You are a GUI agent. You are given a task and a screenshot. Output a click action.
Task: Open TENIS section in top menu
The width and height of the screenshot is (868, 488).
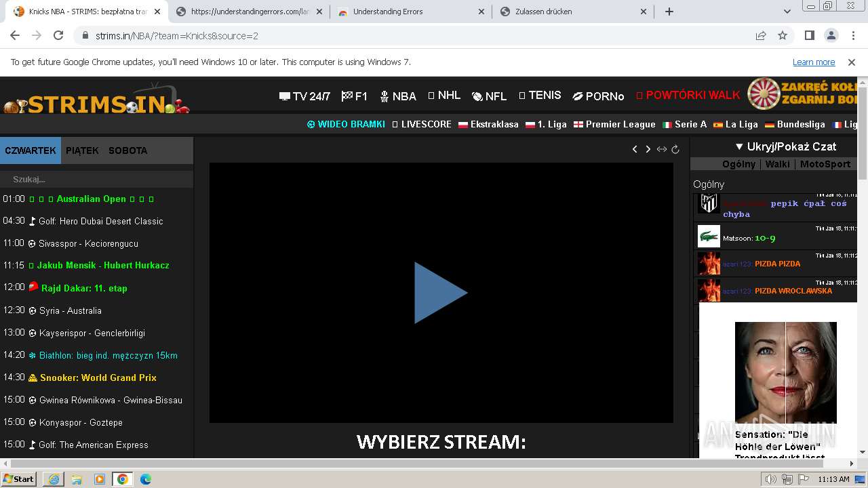tap(540, 96)
